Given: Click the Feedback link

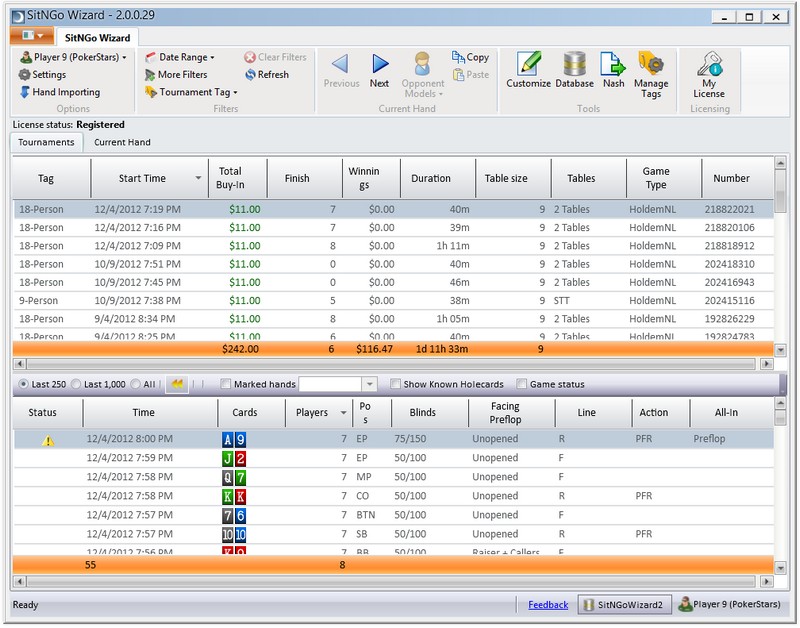Looking at the screenshot, I should 548,605.
